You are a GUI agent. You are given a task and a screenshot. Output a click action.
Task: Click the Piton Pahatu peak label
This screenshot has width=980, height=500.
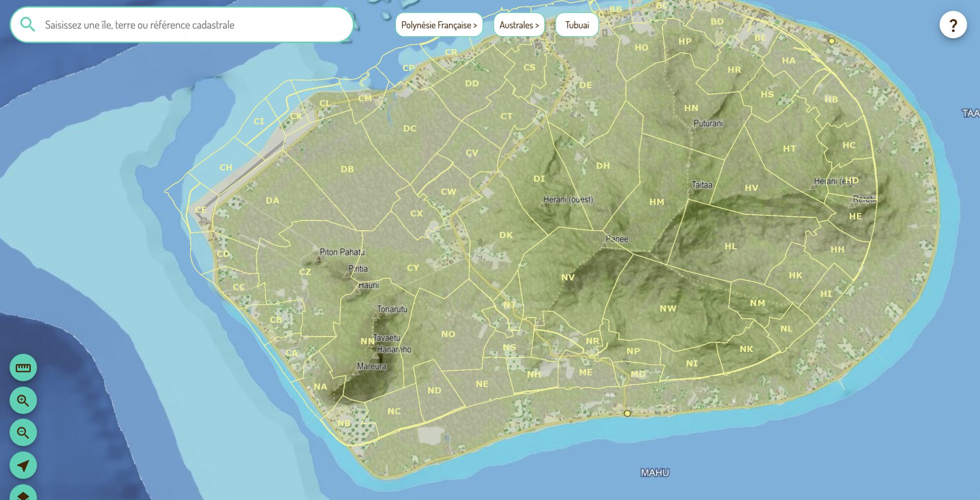pyautogui.click(x=342, y=252)
